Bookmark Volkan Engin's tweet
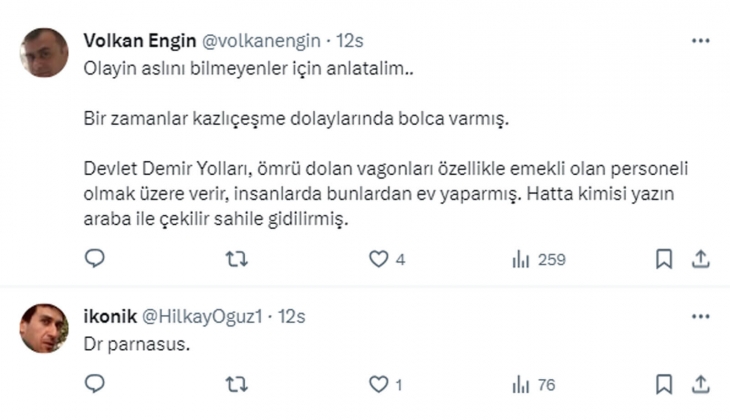The width and height of the screenshot is (730, 420). [x=664, y=260]
